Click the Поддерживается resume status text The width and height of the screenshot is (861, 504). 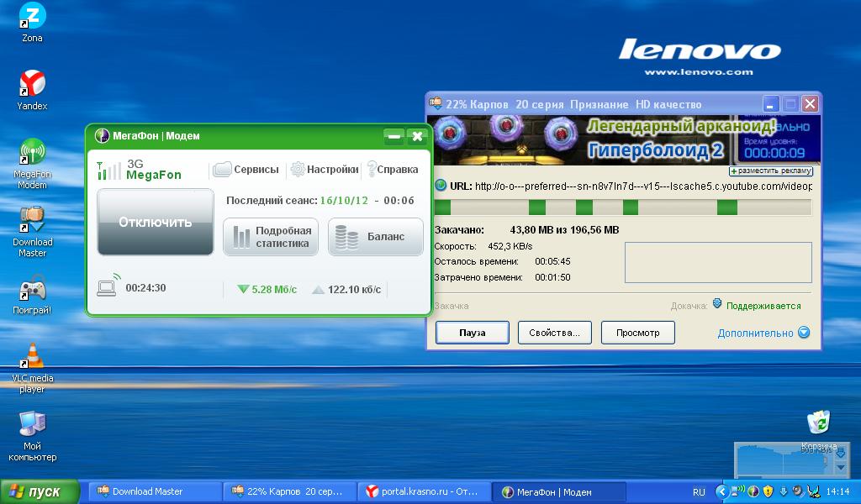pos(763,306)
